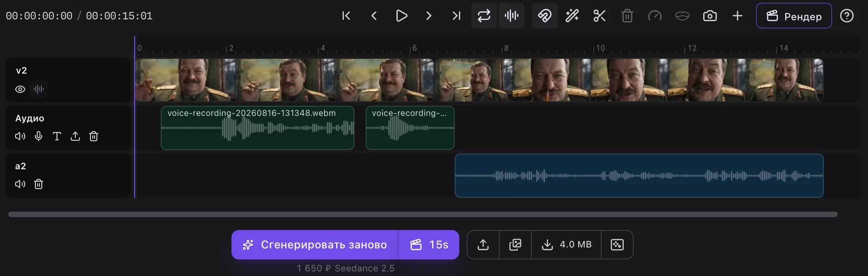The width and height of the screenshot is (868, 276).
Task: Step back one frame
Action: click(374, 16)
